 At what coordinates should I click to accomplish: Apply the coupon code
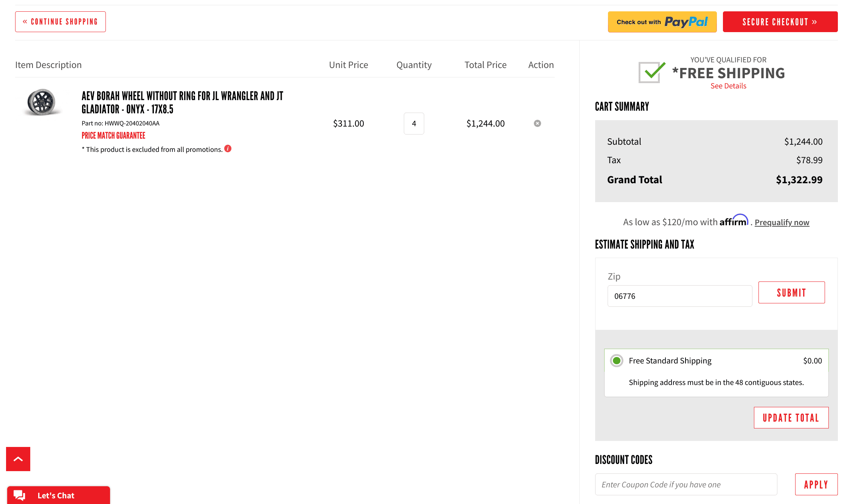coord(816,484)
